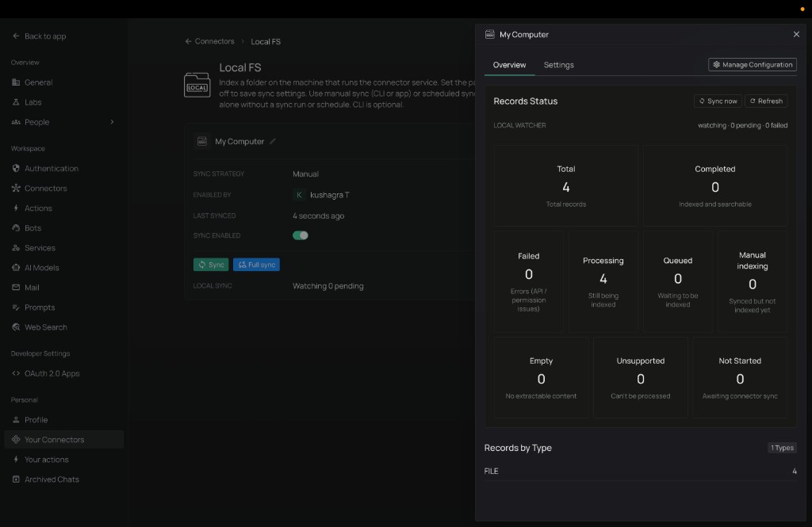The width and height of the screenshot is (812, 527).
Task: Click the Back to app arrow icon
Action: [x=16, y=36]
